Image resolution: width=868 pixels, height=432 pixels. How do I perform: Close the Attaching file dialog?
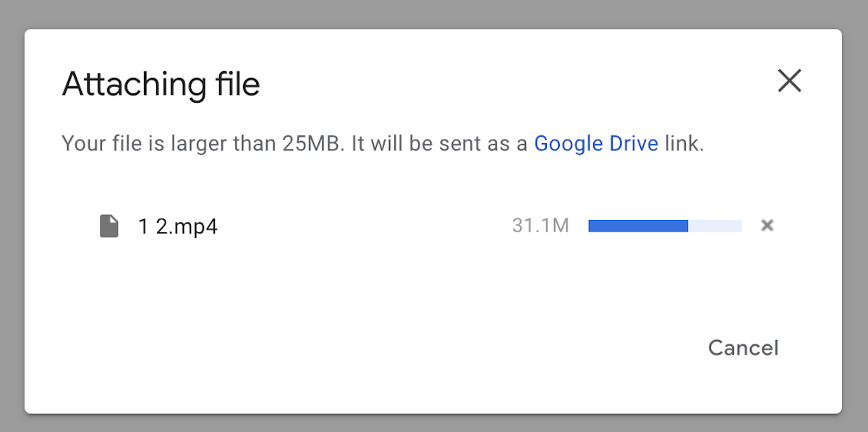click(789, 81)
